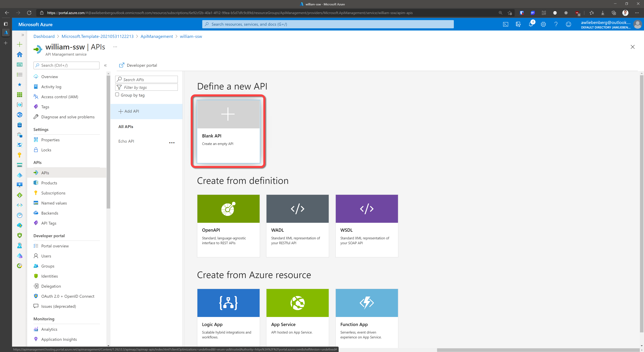Screen dimensions: 644x352
Task: Open Subscriptions menu item
Action: (x=53, y=193)
